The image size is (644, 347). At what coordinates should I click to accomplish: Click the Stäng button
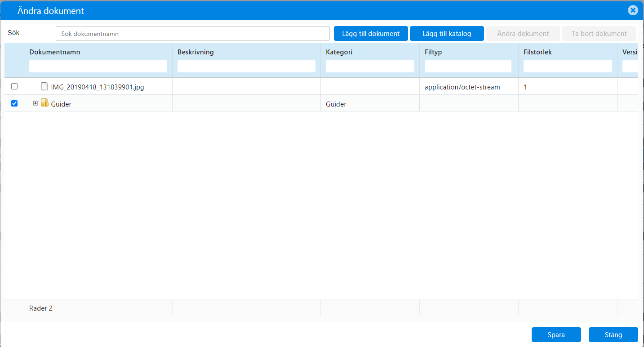pos(613,335)
